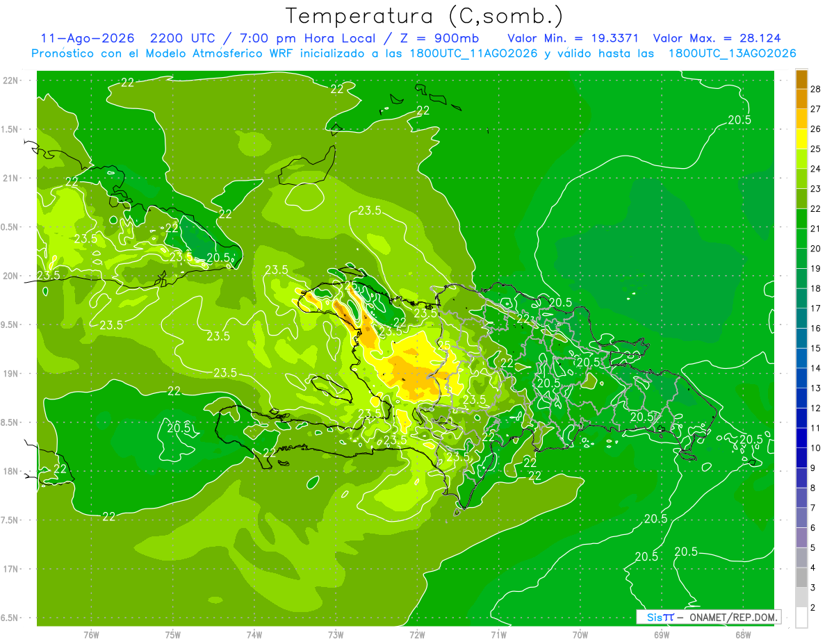Pick the gold swatch between 26 and 27
This screenshot has height=644, width=834.
(x=801, y=119)
